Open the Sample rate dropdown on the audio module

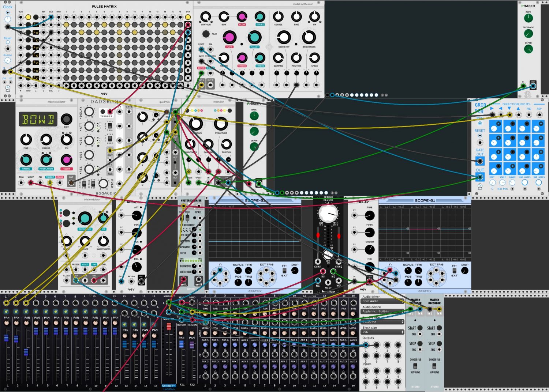382,322
